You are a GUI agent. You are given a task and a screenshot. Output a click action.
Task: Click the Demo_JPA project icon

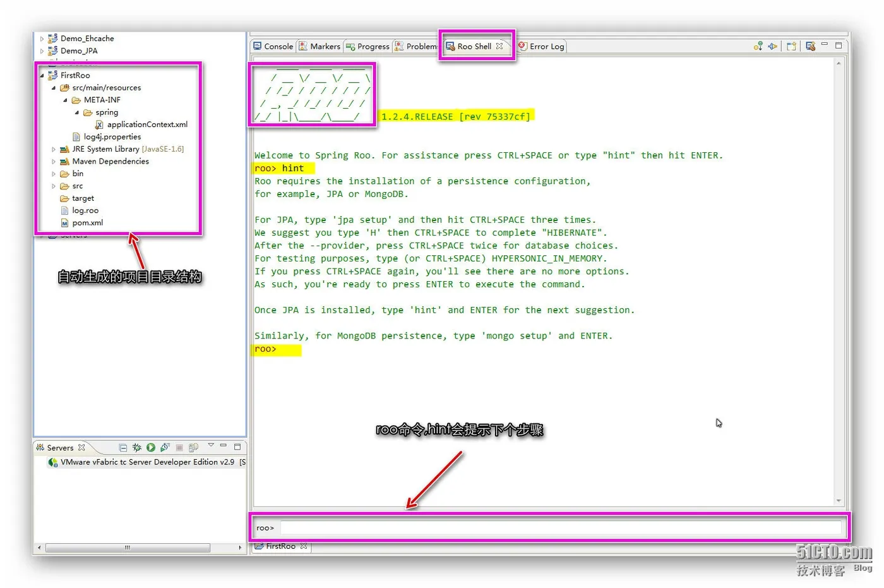(53, 51)
